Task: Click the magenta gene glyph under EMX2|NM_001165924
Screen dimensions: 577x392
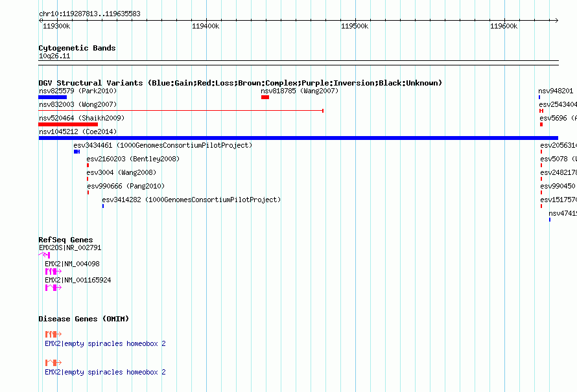Action: coord(53,288)
